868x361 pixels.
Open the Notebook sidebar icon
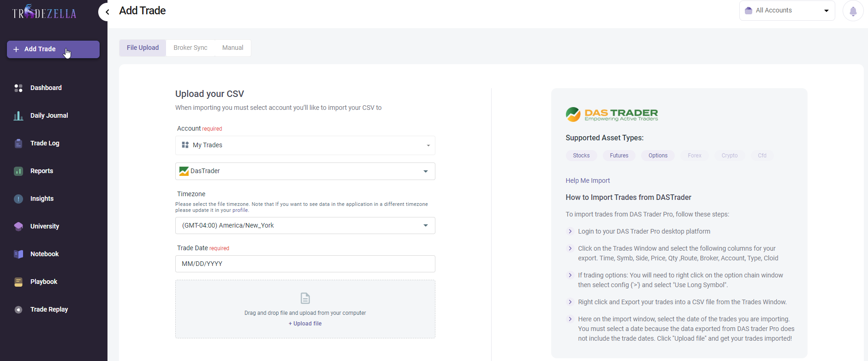(x=18, y=254)
